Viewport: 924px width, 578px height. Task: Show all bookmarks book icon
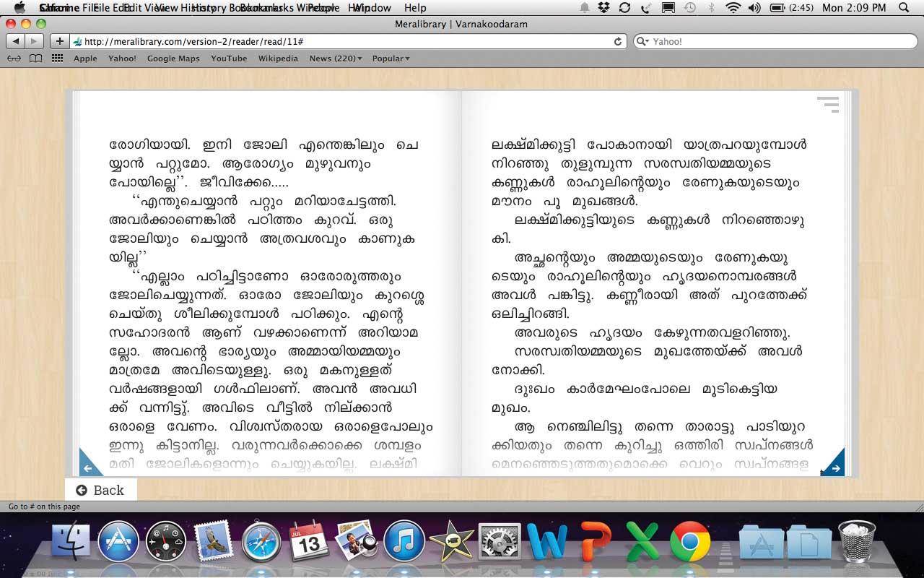35,59
